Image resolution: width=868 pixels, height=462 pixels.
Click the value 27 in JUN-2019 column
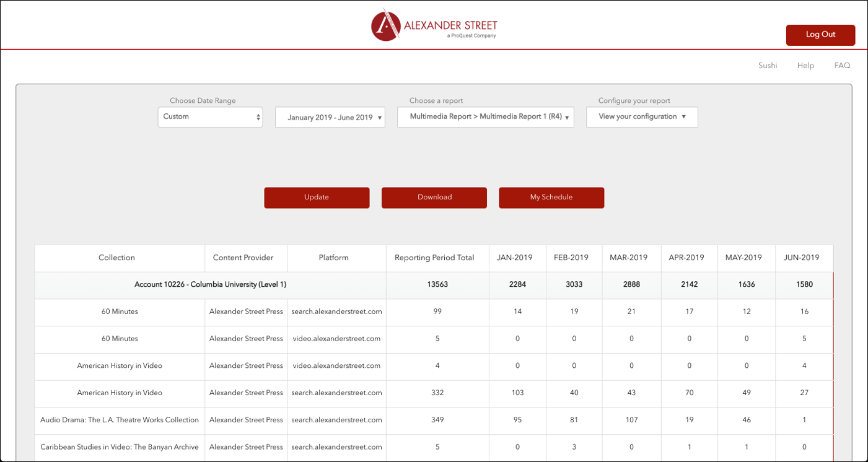pyautogui.click(x=804, y=393)
